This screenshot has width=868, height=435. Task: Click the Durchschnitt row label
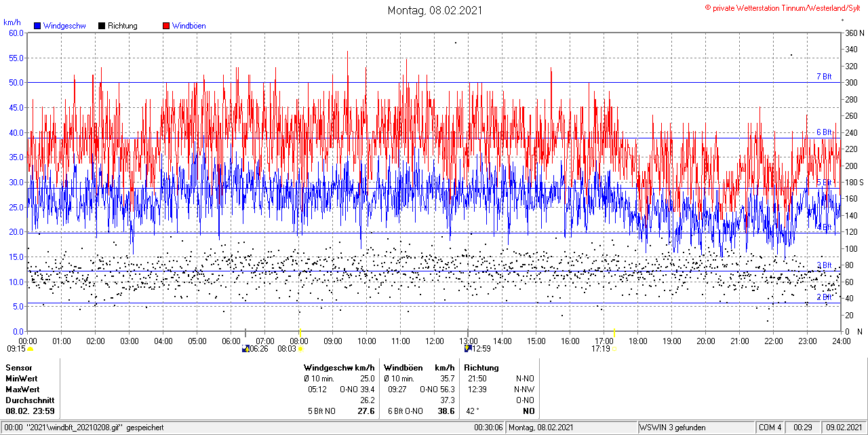[30, 400]
